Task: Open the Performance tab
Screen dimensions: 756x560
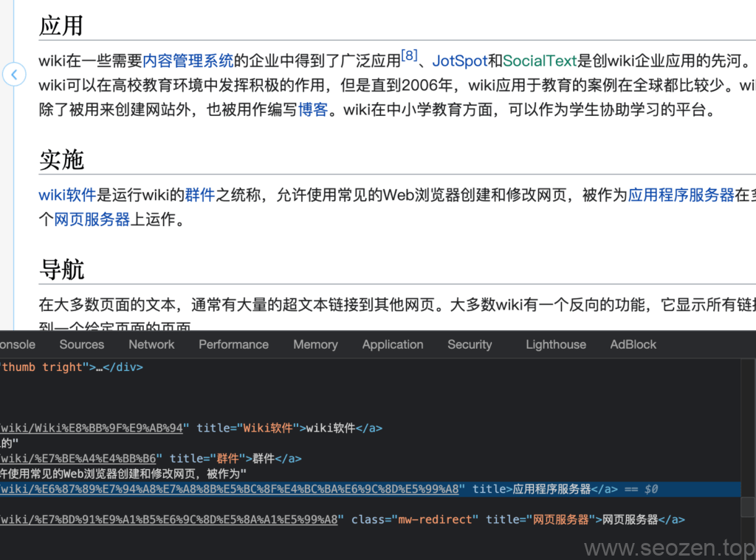Action: [233, 344]
